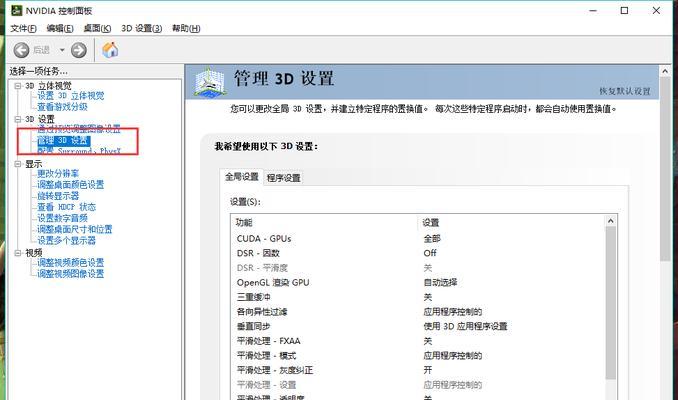Screen dimensions: 678x400
Task: Click the 使用 3D 应用程序设置 value for 垂直同步
Action: [465, 326]
